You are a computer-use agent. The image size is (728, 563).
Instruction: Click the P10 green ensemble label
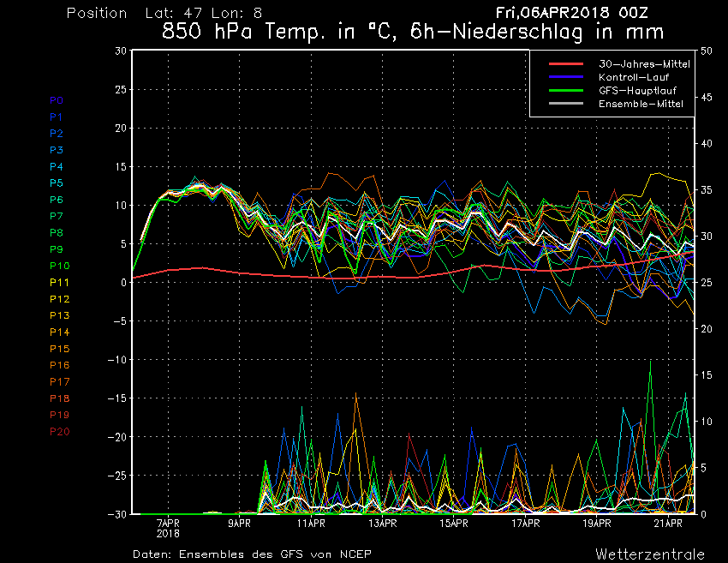[x=59, y=267]
